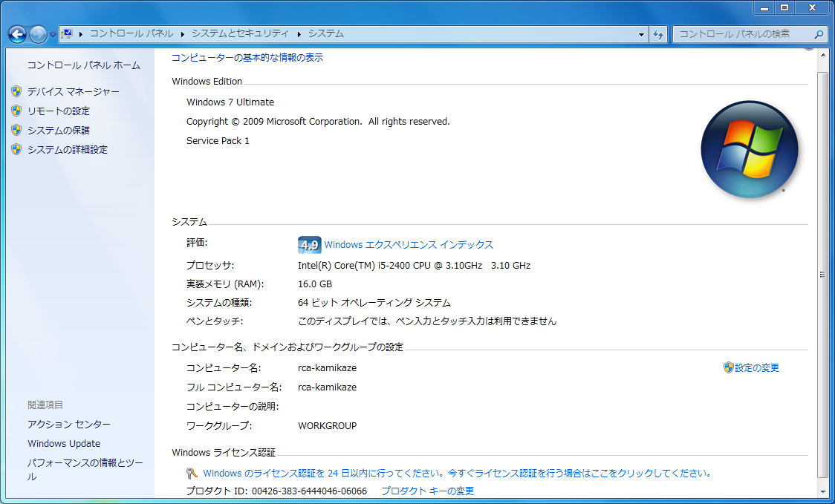Click the computer icon in address bar
835x504 pixels.
[67, 34]
